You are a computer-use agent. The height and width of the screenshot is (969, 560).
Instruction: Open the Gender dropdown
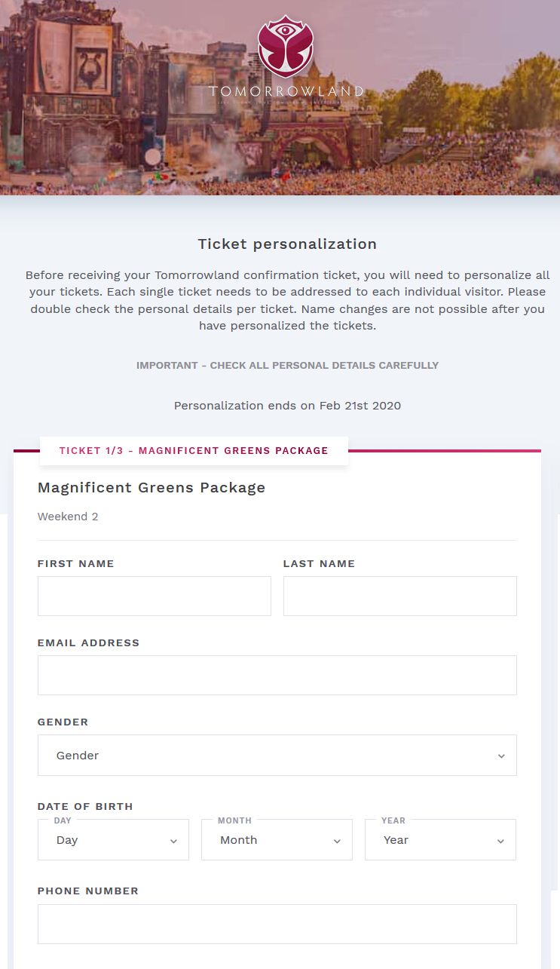tap(277, 755)
